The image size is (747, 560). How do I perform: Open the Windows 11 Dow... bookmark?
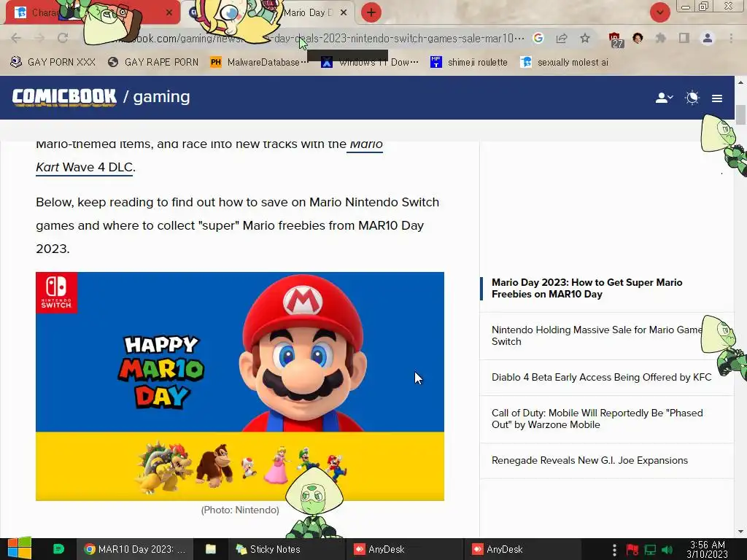pos(370,62)
